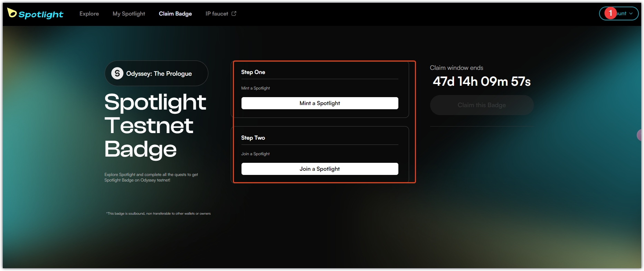Image resolution: width=644 pixels, height=271 pixels.
Task: Select the Step One heading
Action: (x=253, y=72)
